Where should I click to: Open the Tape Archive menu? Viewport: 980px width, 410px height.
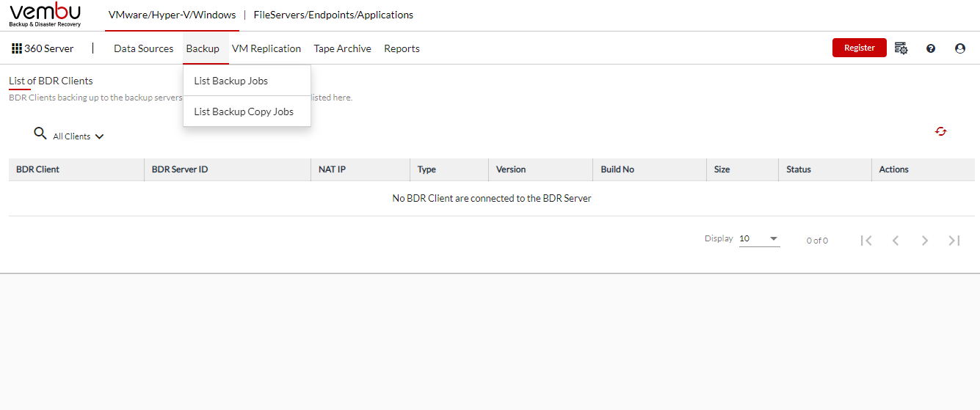tap(342, 48)
